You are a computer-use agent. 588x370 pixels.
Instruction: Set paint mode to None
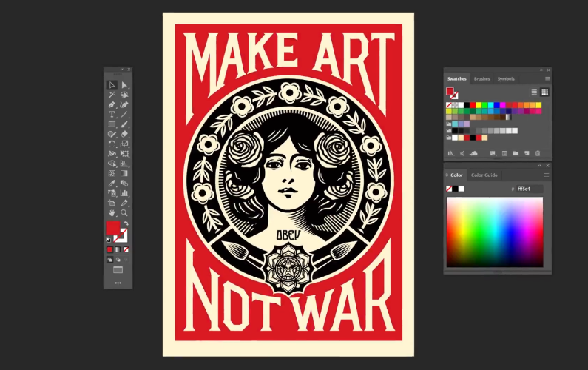point(126,249)
